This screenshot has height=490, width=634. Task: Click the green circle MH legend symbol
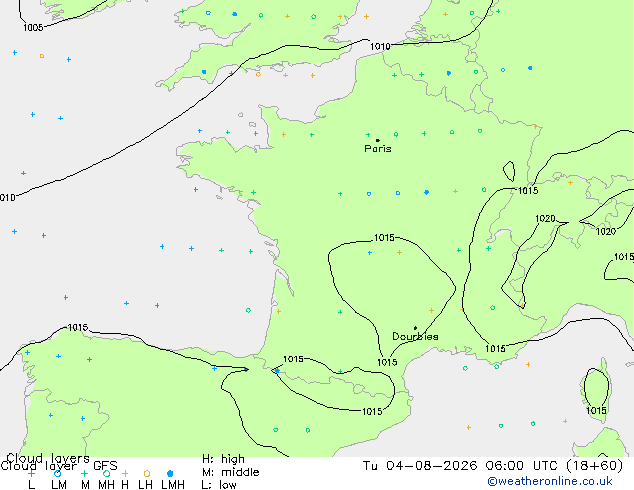(x=106, y=473)
